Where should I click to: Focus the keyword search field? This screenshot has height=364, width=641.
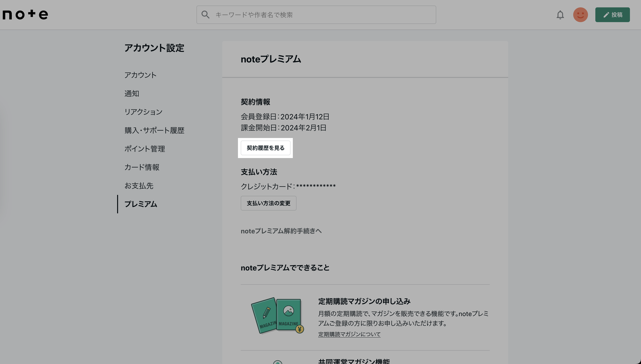(316, 15)
